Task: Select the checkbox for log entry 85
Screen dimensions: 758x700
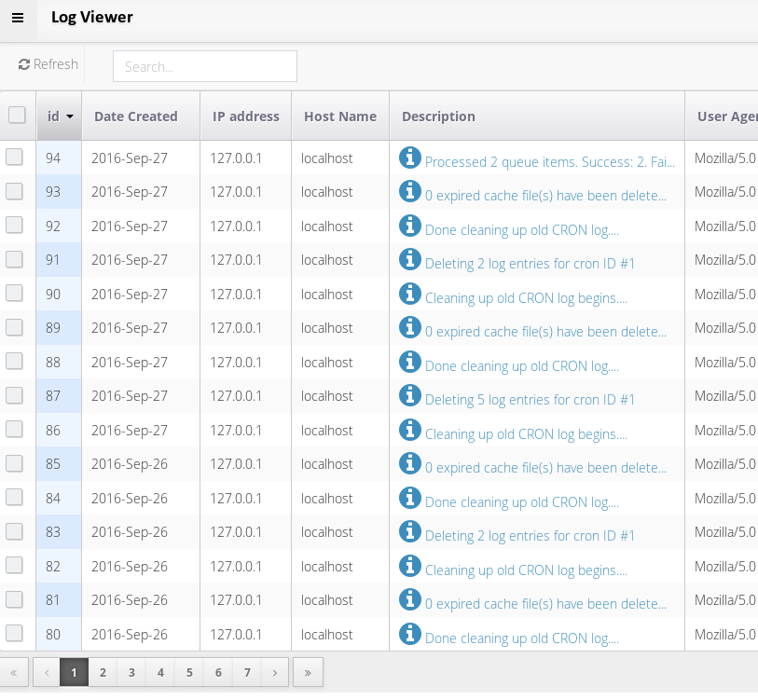Action: pos(14,464)
